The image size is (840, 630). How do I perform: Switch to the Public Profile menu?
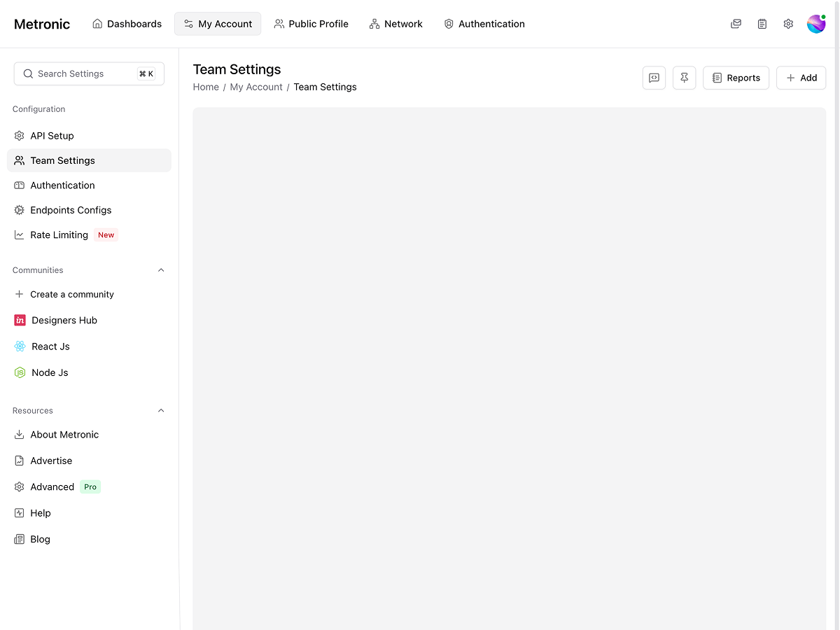[x=311, y=24]
